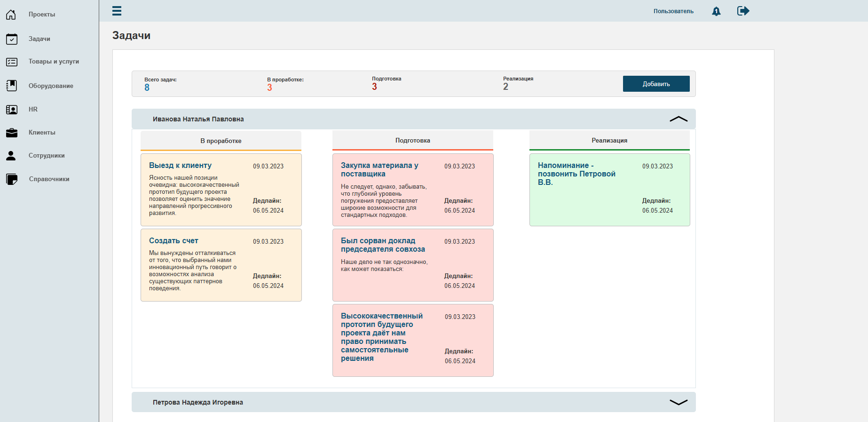This screenshot has width=868, height=422.
Task: Click the Добавить button
Action: 656,84
